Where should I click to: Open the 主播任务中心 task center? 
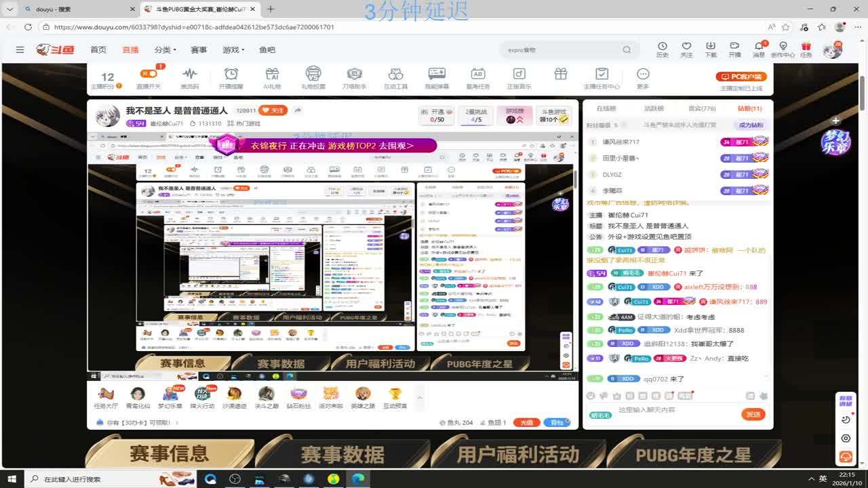click(x=601, y=79)
